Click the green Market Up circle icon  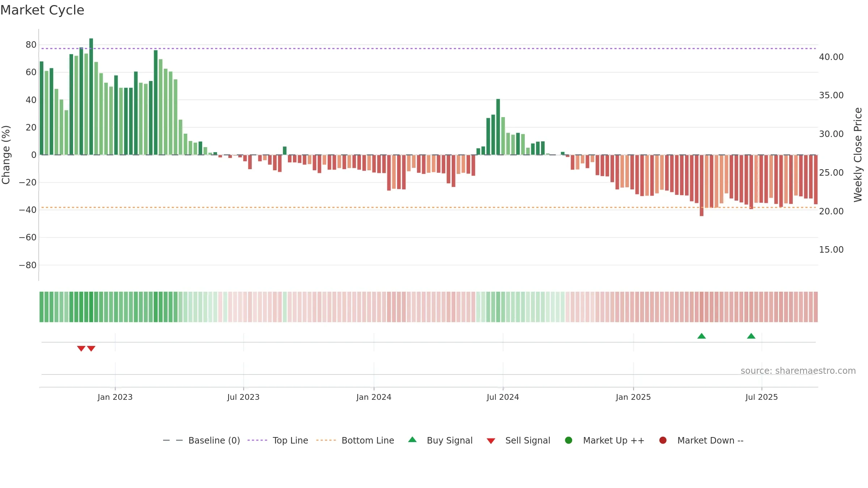pyautogui.click(x=569, y=440)
